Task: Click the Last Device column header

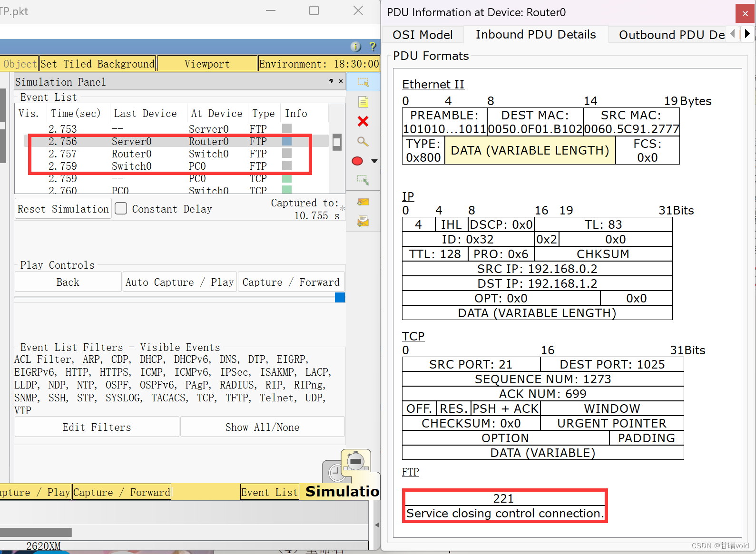Action: [x=145, y=113]
